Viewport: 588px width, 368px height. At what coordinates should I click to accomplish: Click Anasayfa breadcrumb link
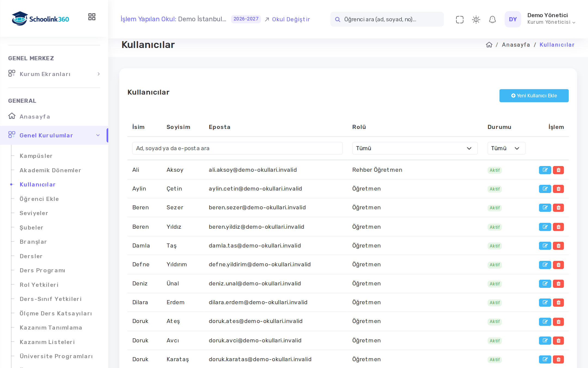516,45
